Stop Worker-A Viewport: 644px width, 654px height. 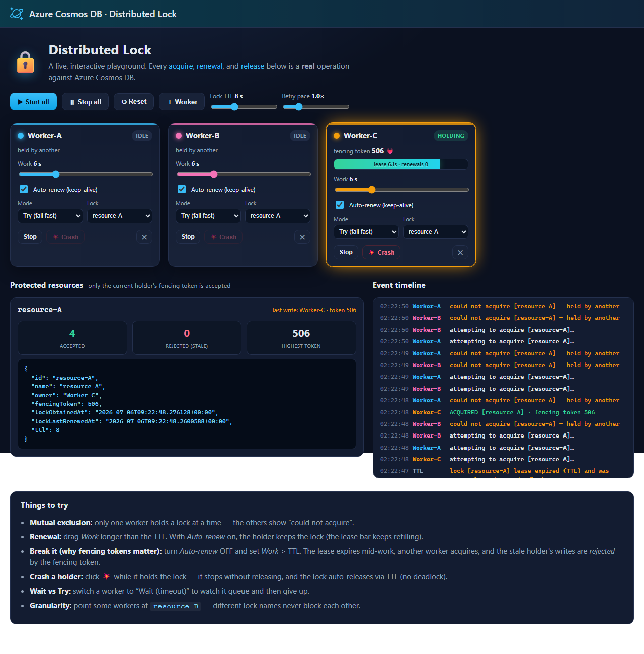pos(30,237)
